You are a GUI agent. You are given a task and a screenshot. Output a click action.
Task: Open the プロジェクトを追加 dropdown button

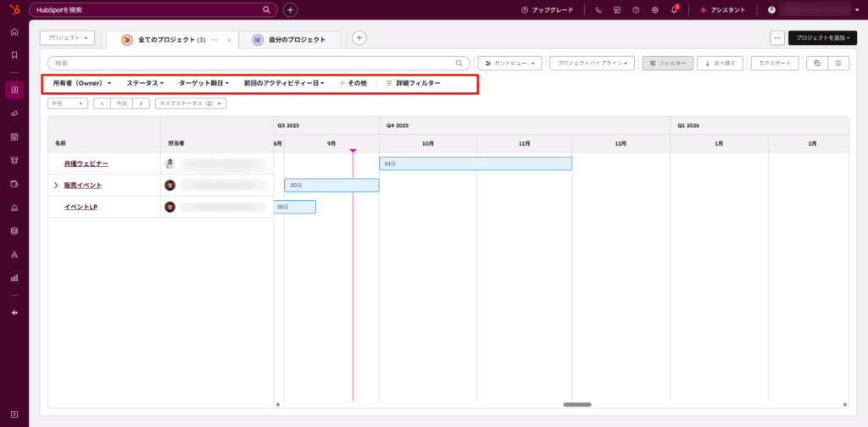point(822,37)
